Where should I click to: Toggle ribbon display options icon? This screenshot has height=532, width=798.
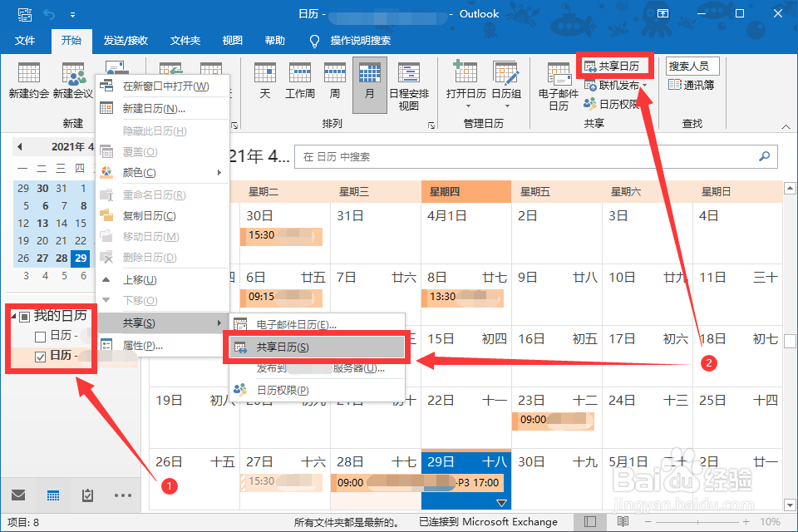pyautogui.click(x=663, y=14)
